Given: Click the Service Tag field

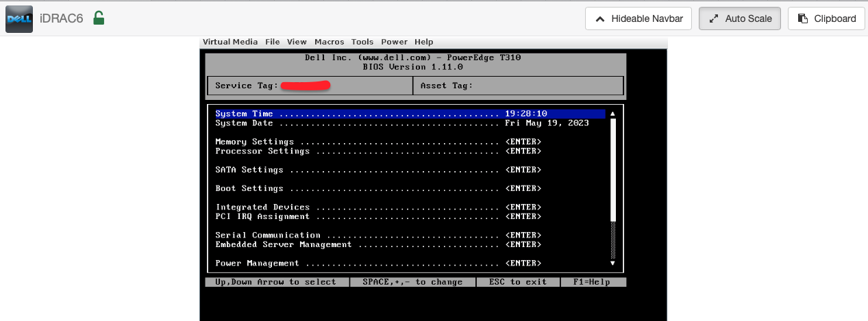Looking at the screenshot, I should click(x=310, y=86).
